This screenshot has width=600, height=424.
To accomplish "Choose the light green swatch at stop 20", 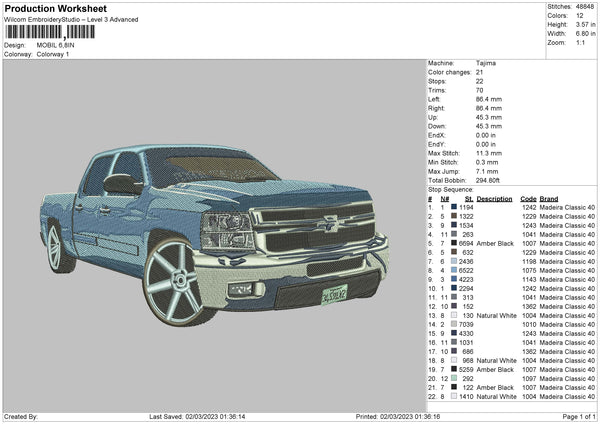I will [452, 378].
